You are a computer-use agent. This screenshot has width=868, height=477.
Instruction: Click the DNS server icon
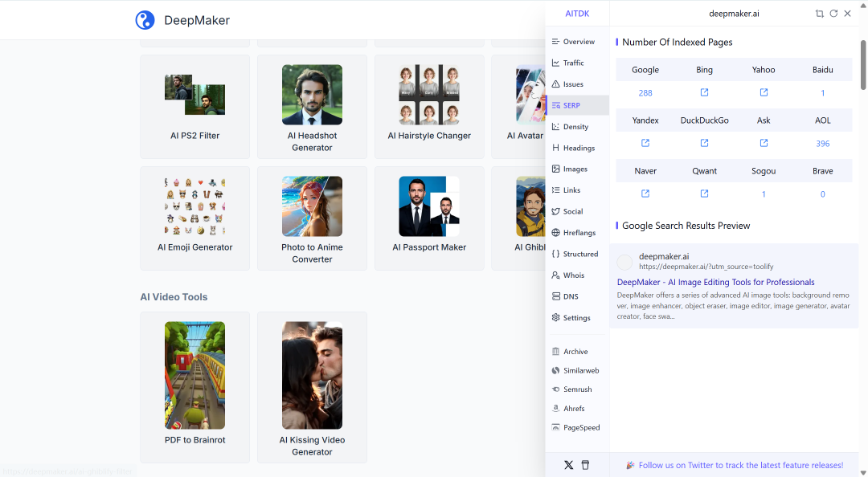(556, 296)
